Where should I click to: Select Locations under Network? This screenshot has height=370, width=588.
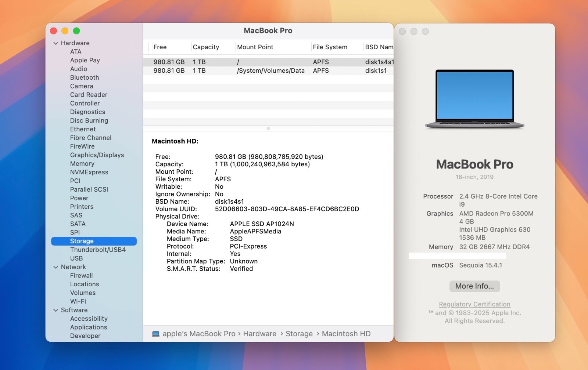click(85, 284)
